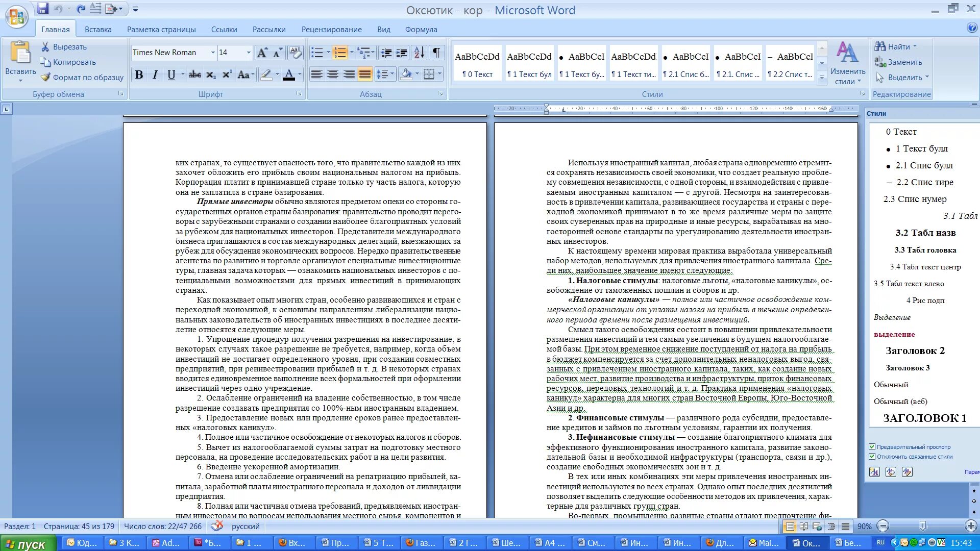Expand the font size dropdown
Screen dimensions: 980x551
coord(249,53)
